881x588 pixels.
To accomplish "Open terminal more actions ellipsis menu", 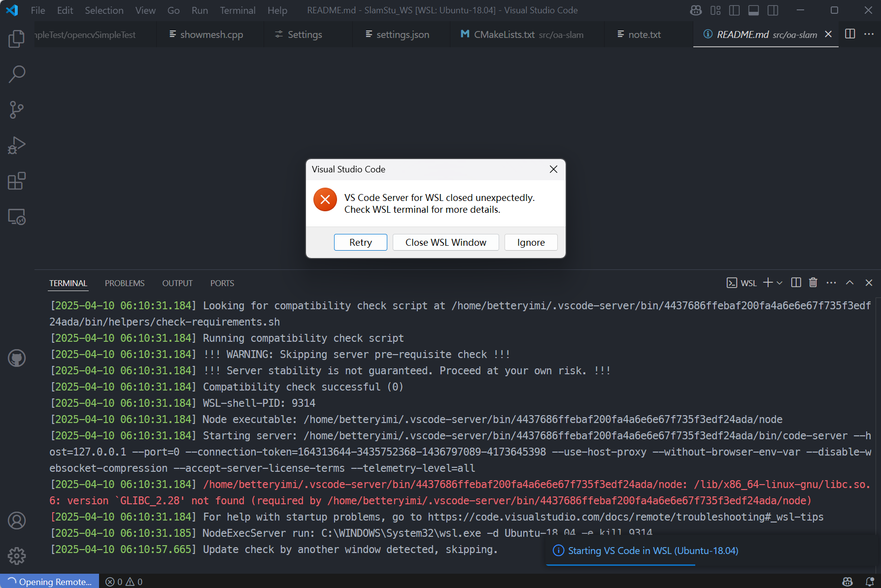I will pyautogui.click(x=831, y=282).
